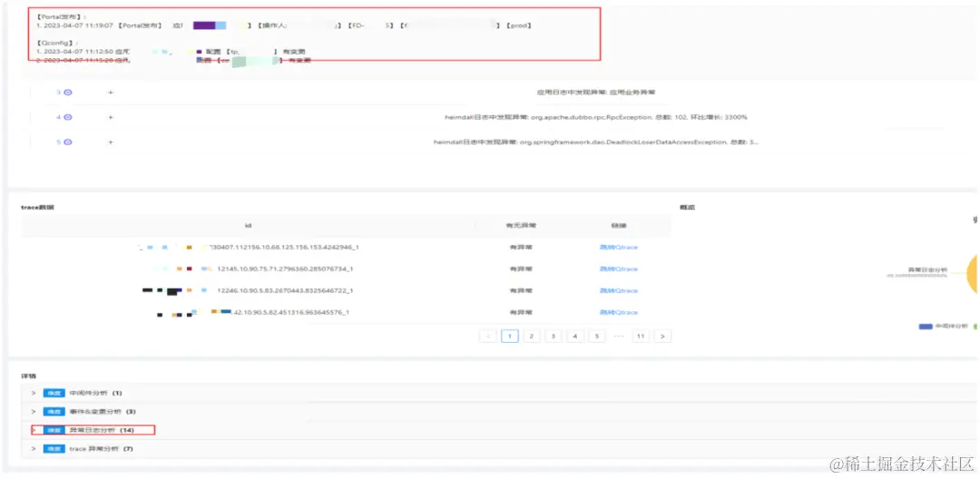
Task: Click the blue tag on 中间件分析 row
Action: 54,393
